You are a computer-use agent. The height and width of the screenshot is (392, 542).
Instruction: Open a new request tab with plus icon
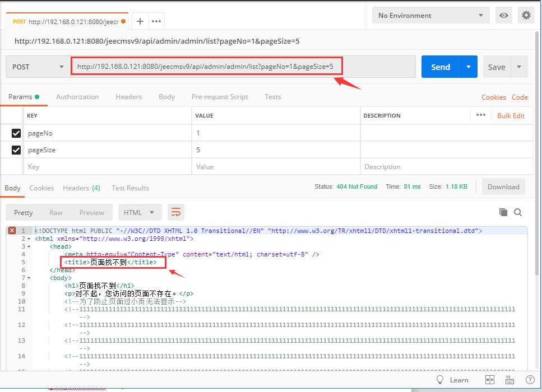tap(140, 21)
